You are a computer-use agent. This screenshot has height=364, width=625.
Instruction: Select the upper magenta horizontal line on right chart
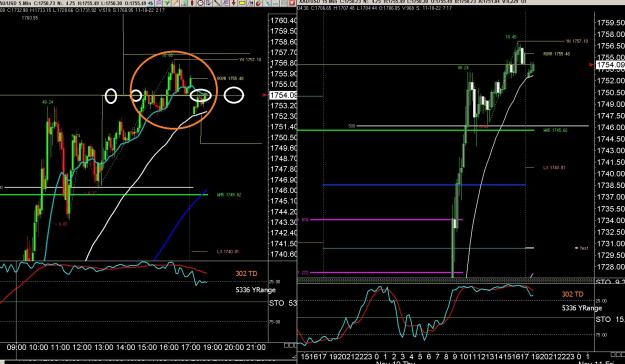pyautogui.click(x=386, y=219)
